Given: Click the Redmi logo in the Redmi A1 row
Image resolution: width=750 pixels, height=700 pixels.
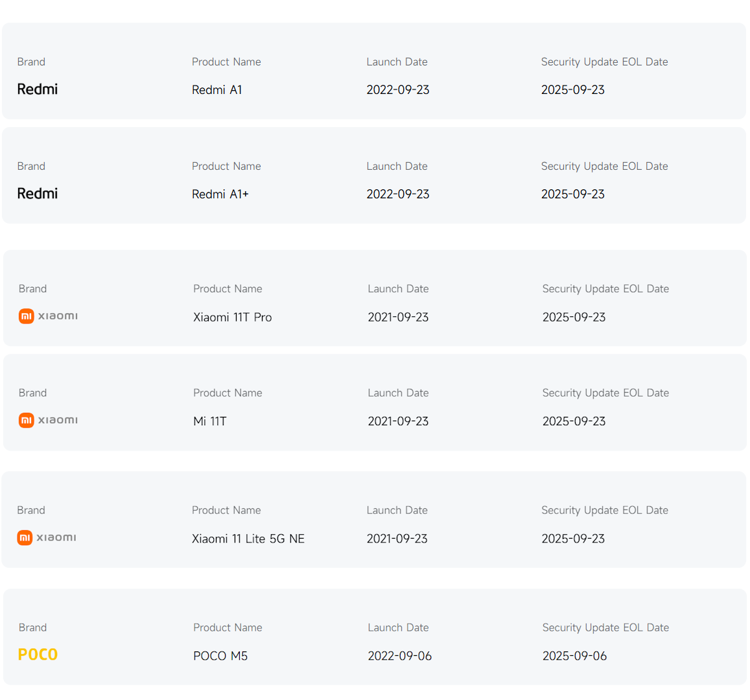Looking at the screenshot, I should (x=37, y=89).
